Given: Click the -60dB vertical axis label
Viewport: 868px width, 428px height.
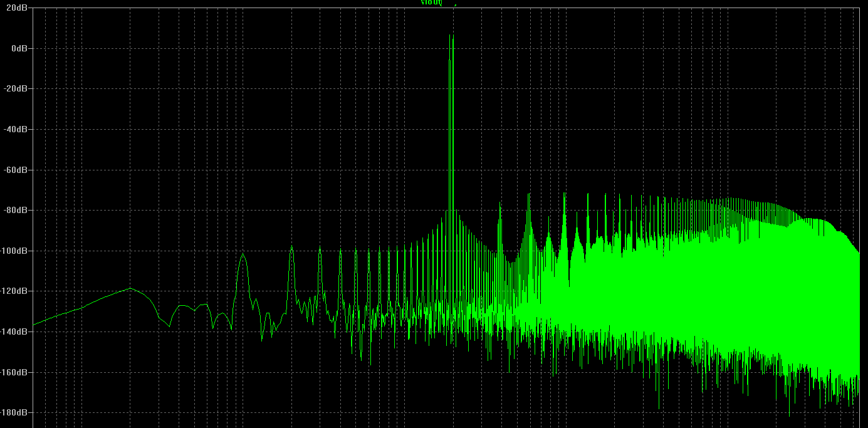Looking at the screenshot, I should 15,170.
